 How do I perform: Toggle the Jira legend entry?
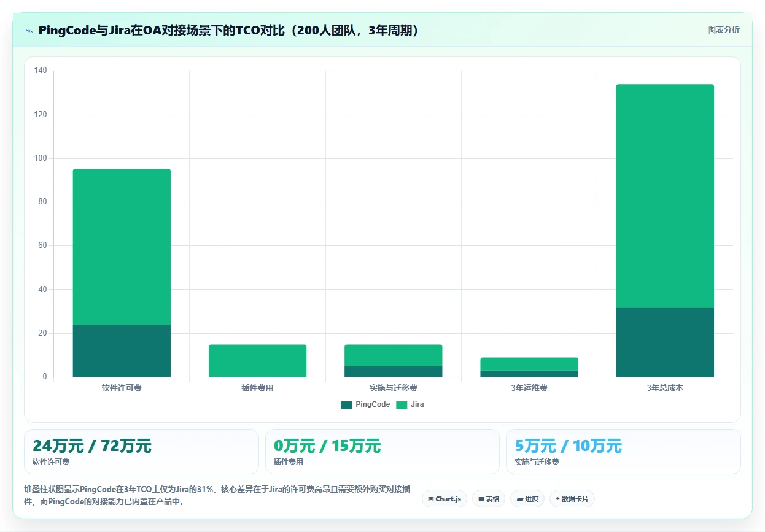tap(410, 404)
